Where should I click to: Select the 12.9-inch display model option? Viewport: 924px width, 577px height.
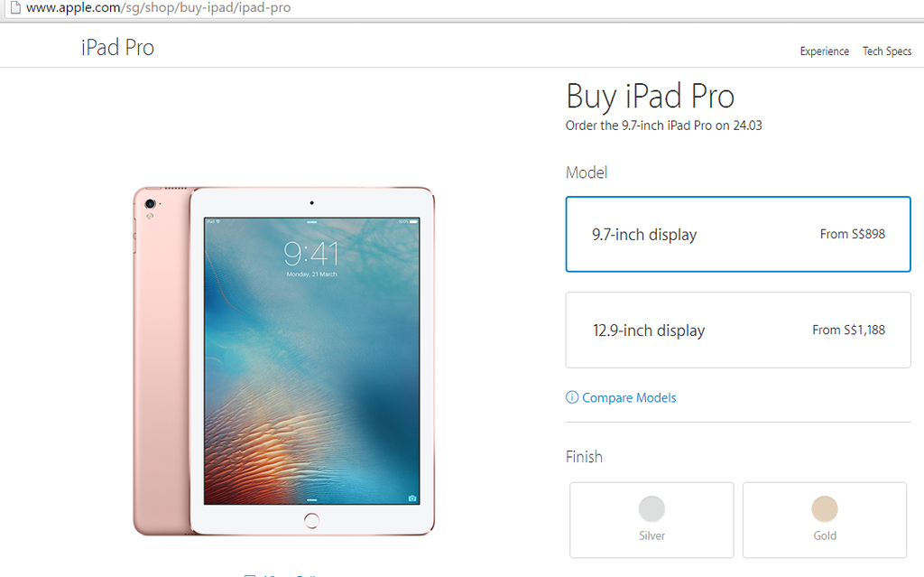738,330
